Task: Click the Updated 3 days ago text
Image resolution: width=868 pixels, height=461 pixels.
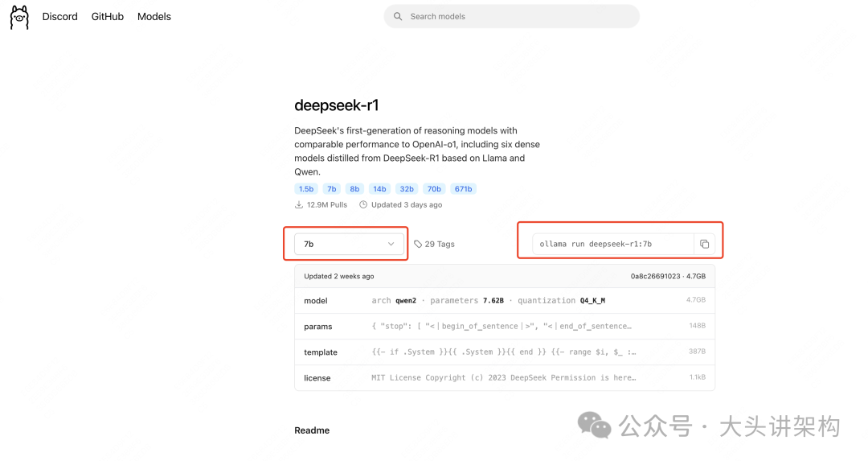Action: pyautogui.click(x=407, y=204)
